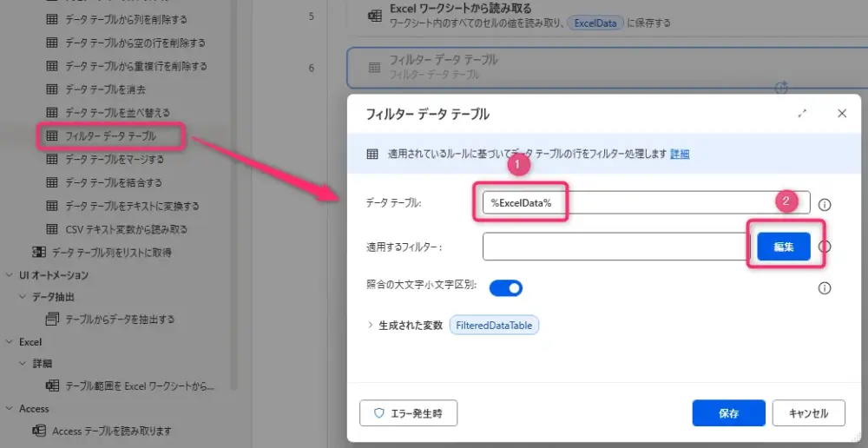Click the icon beside データ テーブルを並べ替える
The width and height of the screenshot is (868, 448).
click(52, 113)
